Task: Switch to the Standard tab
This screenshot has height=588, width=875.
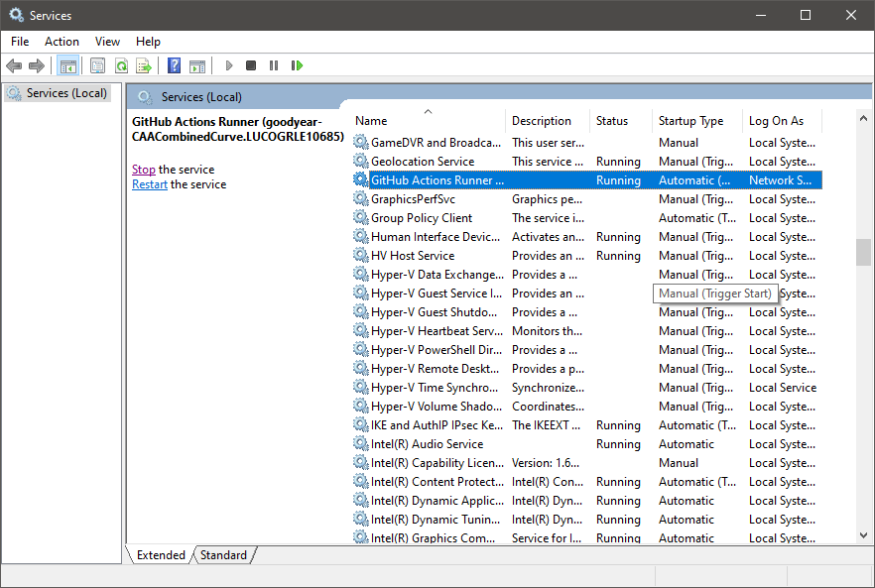Action: [223, 555]
